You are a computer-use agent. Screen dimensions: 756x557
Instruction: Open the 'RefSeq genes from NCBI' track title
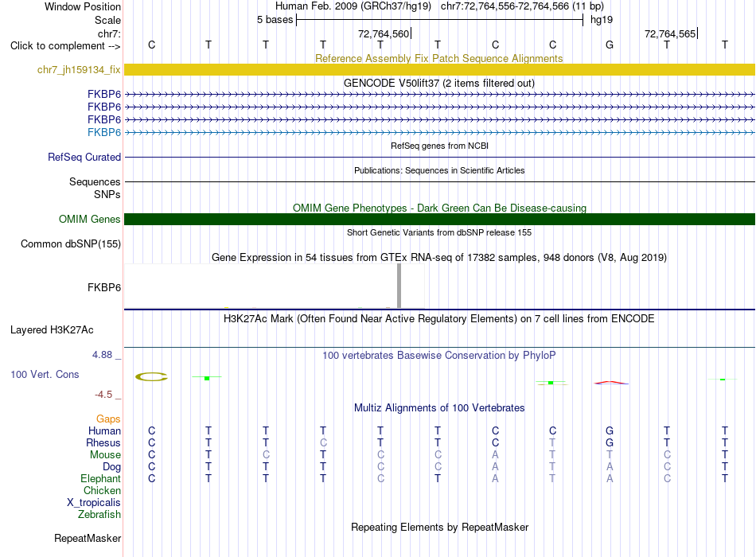pyautogui.click(x=439, y=146)
